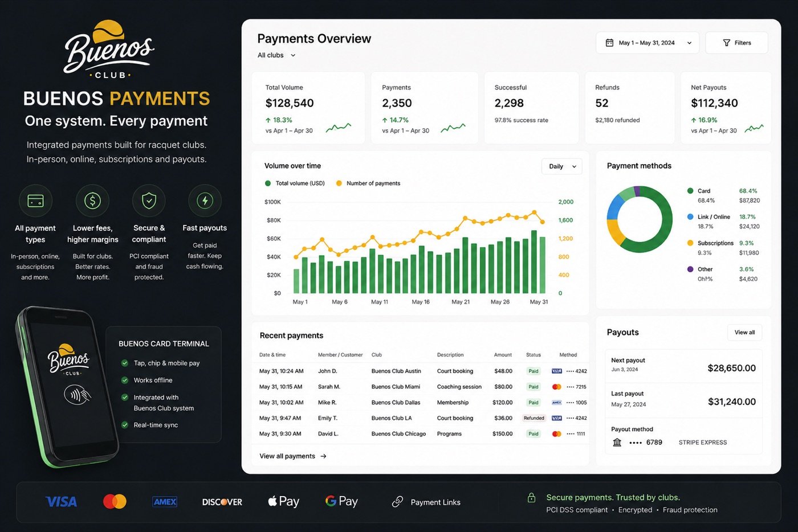The height and width of the screenshot is (532, 798).
Task: Click the Net Payouts $112,340 value
Action: [714, 103]
